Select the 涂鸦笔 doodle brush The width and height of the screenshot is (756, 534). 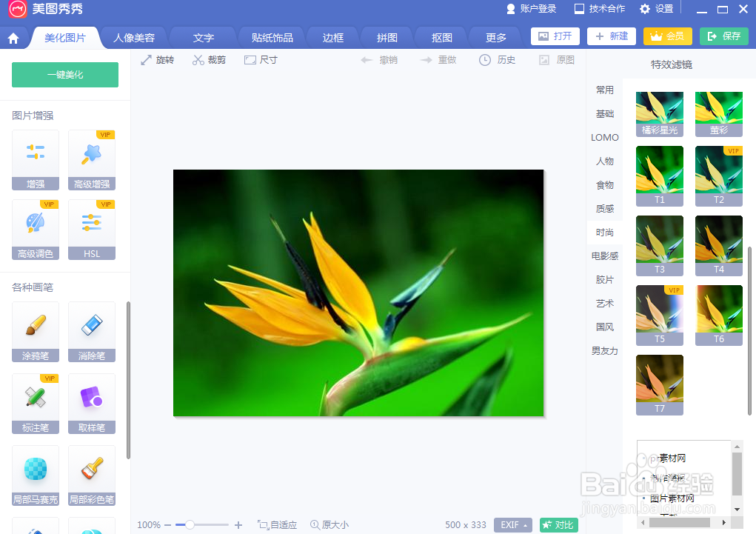pos(36,332)
